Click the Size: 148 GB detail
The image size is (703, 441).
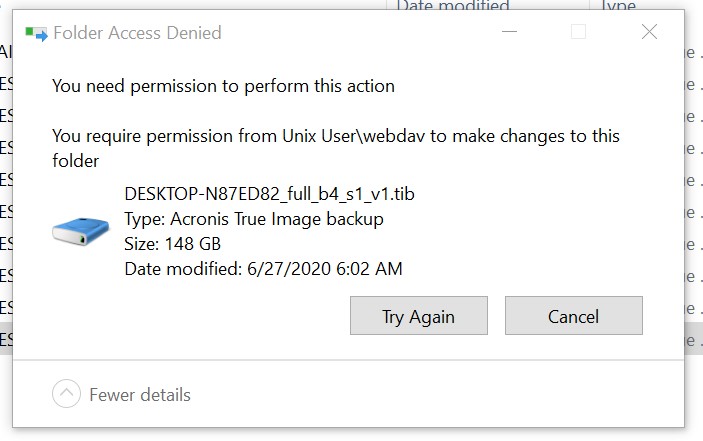(173, 244)
